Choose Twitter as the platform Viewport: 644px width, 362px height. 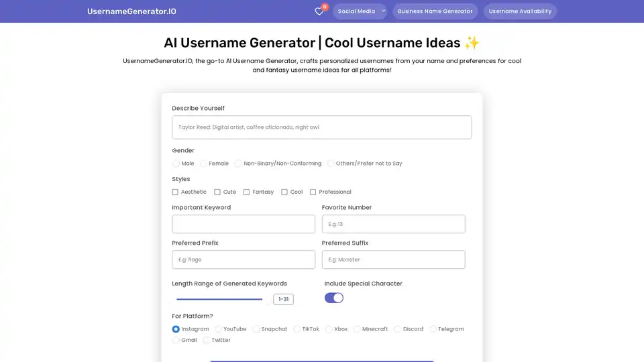207,341
